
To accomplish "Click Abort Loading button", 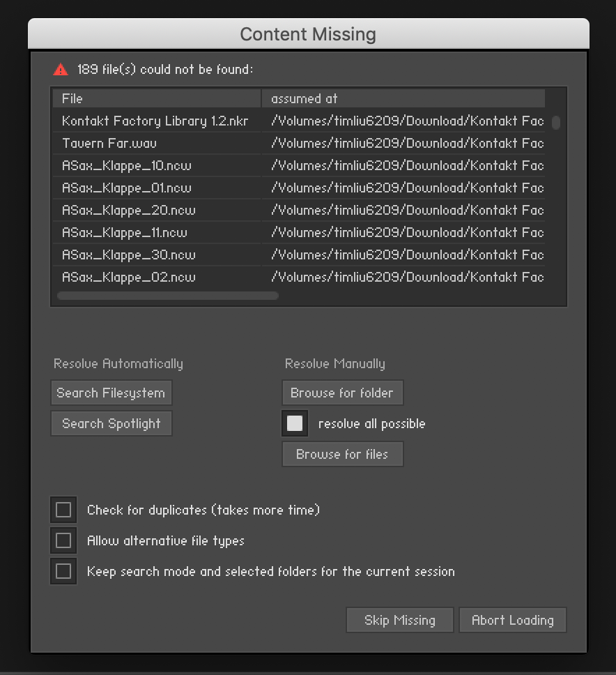I will pos(512,620).
